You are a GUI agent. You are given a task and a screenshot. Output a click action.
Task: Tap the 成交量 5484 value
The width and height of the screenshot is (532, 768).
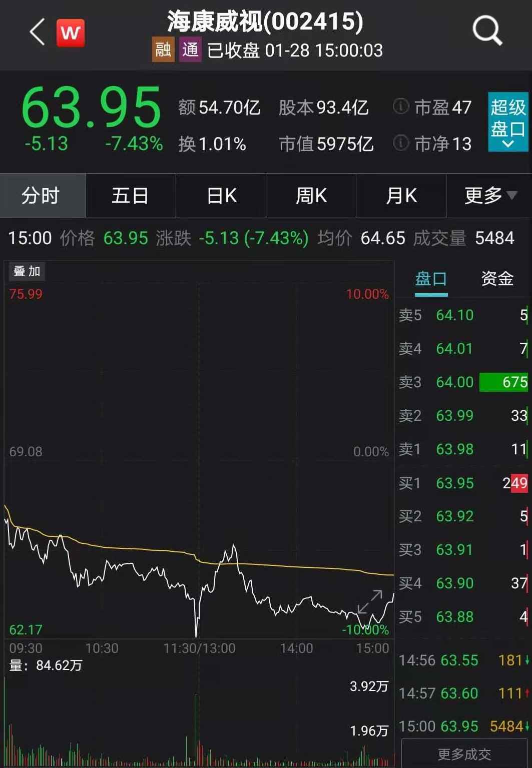point(464,238)
